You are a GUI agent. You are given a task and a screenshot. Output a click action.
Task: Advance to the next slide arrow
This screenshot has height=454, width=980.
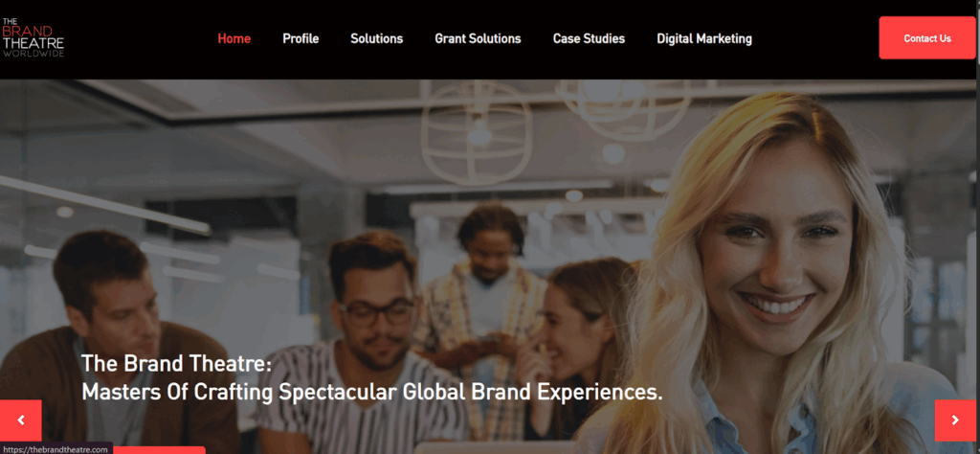click(x=955, y=420)
